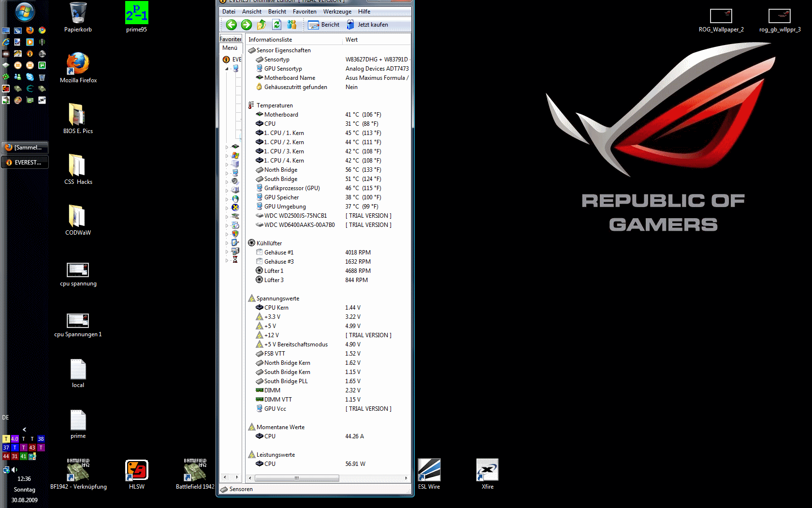Open the Windows Start orb
This screenshot has width=812, height=508.
pos(24,12)
